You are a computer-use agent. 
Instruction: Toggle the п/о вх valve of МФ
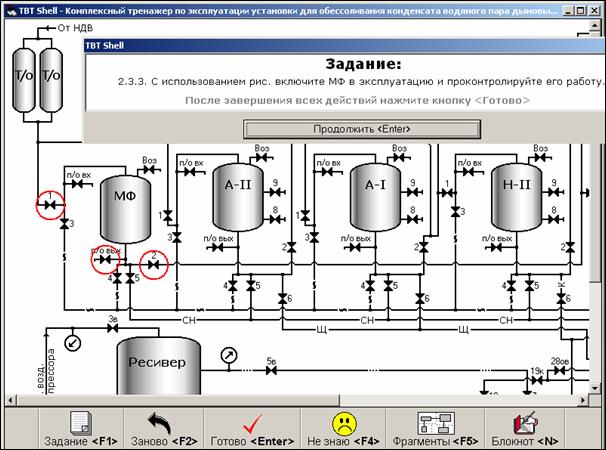tap(78, 184)
